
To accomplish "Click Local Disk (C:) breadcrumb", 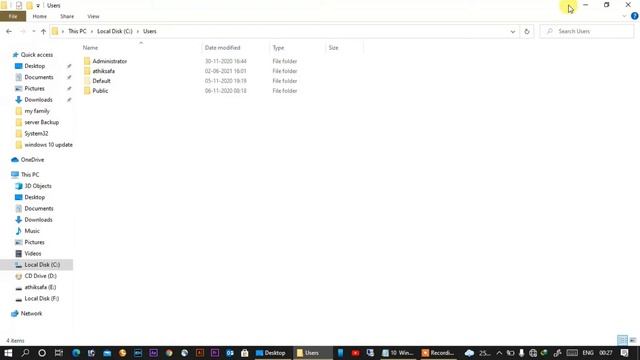I will tap(115, 31).
